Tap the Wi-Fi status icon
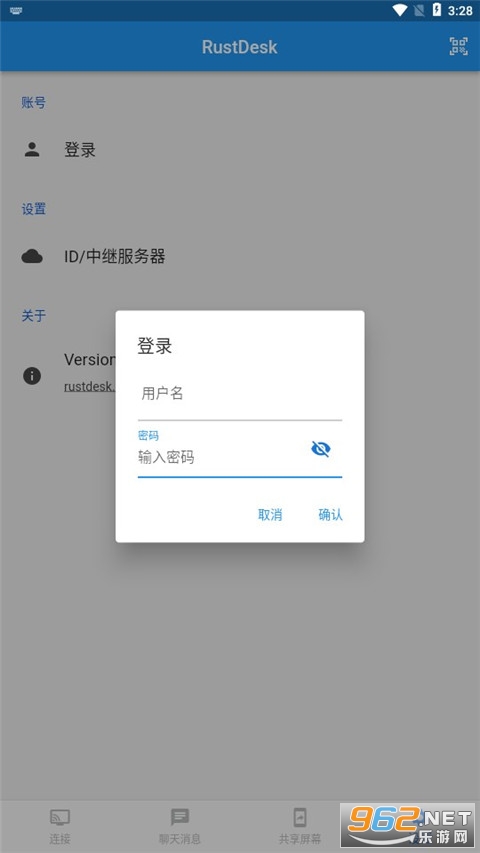Viewport: 480px width, 853px height. [x=400, y=10]
